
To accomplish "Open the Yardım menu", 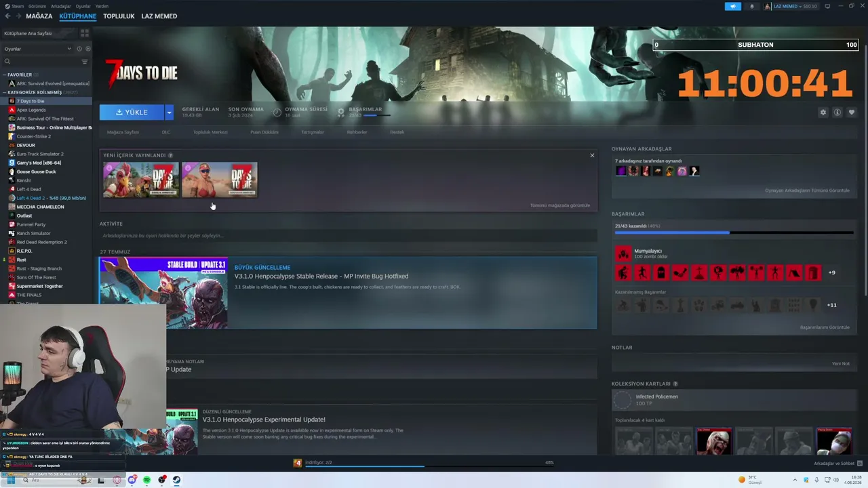I will tap(102, 6).
